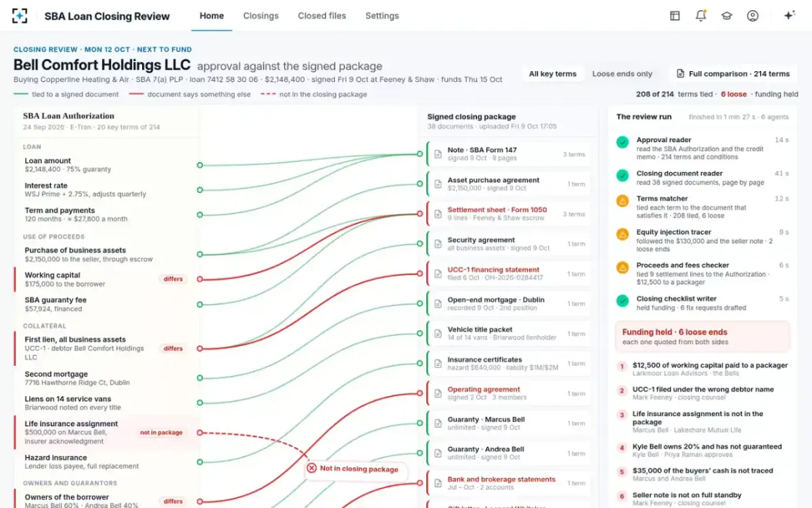Open the Operating agreement document row
812x508 pixels.
point(509,394)
